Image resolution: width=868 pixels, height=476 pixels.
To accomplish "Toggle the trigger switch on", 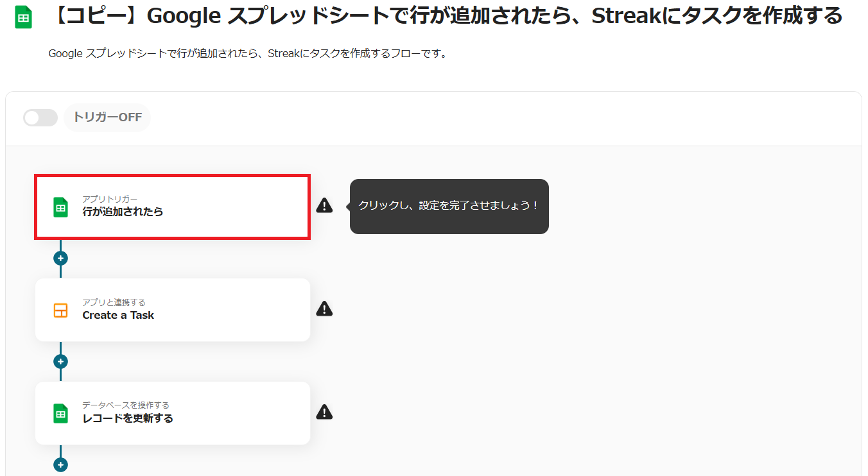I will (x=40, y=117).
